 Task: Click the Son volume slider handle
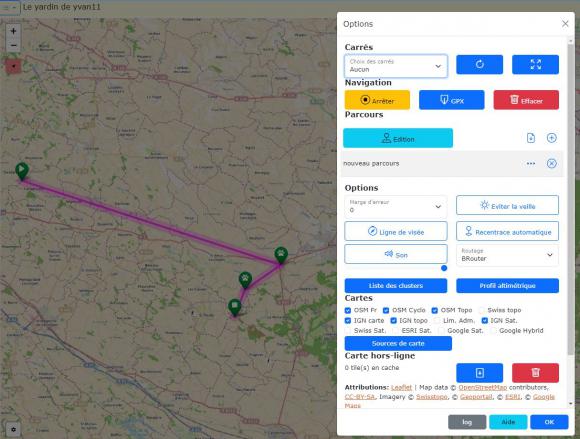coord(444,268)
